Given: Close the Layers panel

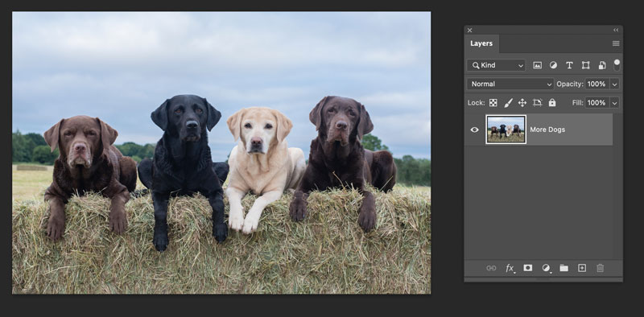Looking at the screenshot, I should 470,30.
